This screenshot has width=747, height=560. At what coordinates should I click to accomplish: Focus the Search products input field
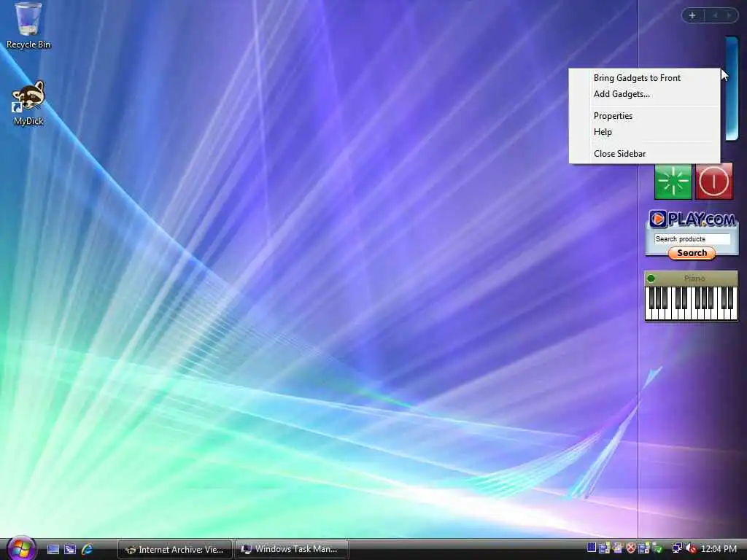[692, 239]
